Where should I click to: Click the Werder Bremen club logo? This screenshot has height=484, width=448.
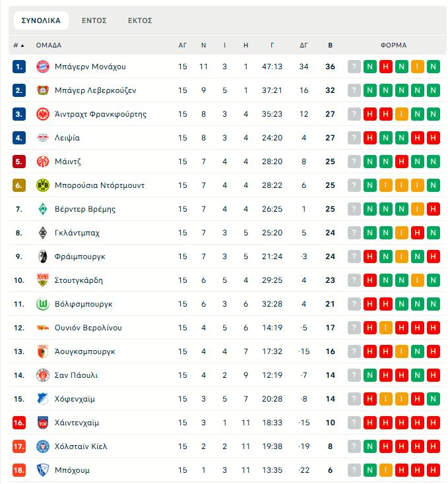(42, 209)
